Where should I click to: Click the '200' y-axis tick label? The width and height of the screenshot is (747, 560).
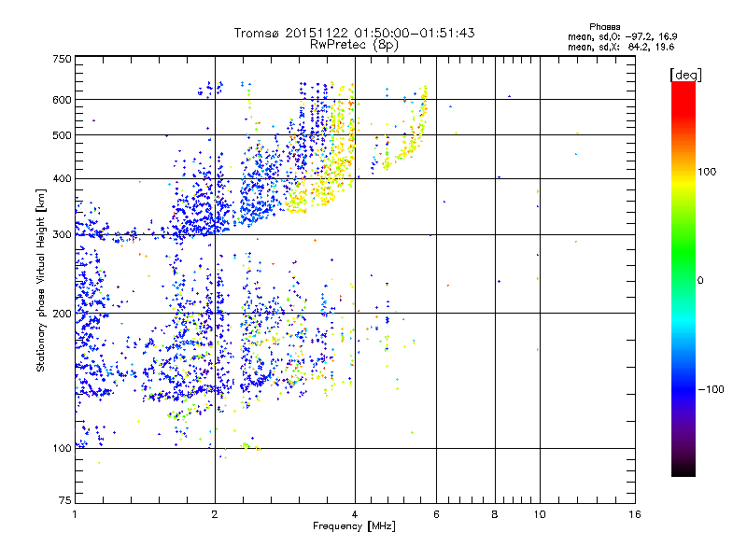click(x=62, y=314)
